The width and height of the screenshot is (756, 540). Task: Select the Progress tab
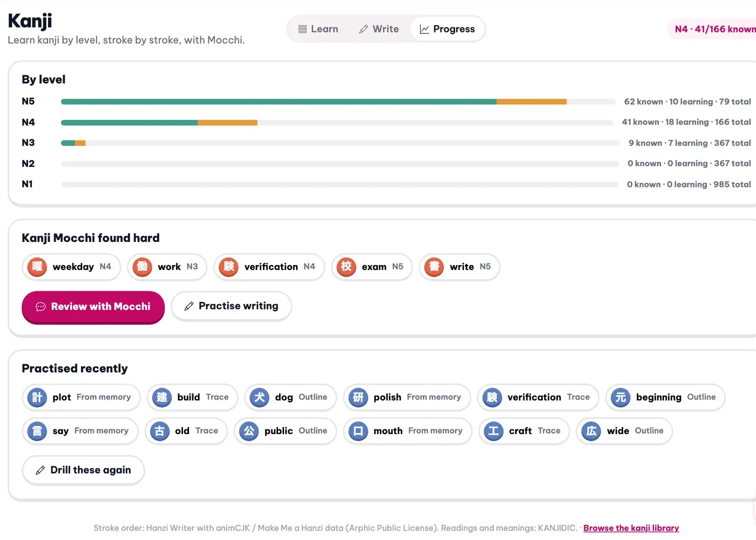point(447,29)
